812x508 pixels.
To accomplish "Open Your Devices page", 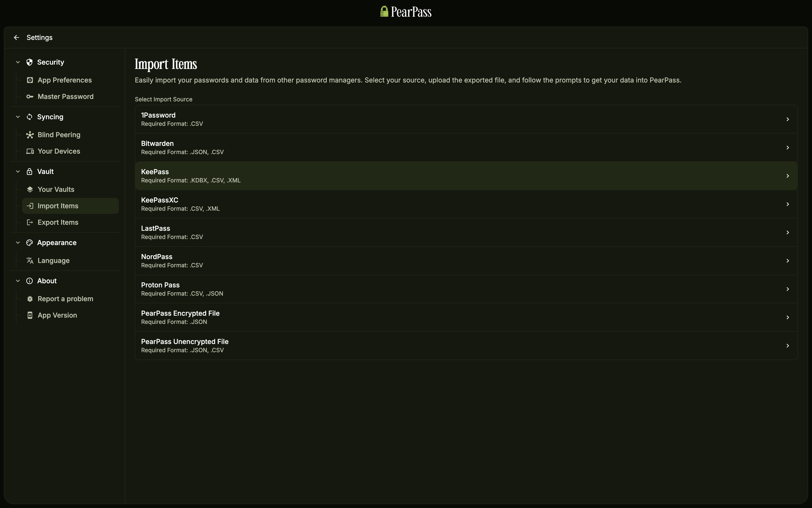I will [x=71, y=151].
